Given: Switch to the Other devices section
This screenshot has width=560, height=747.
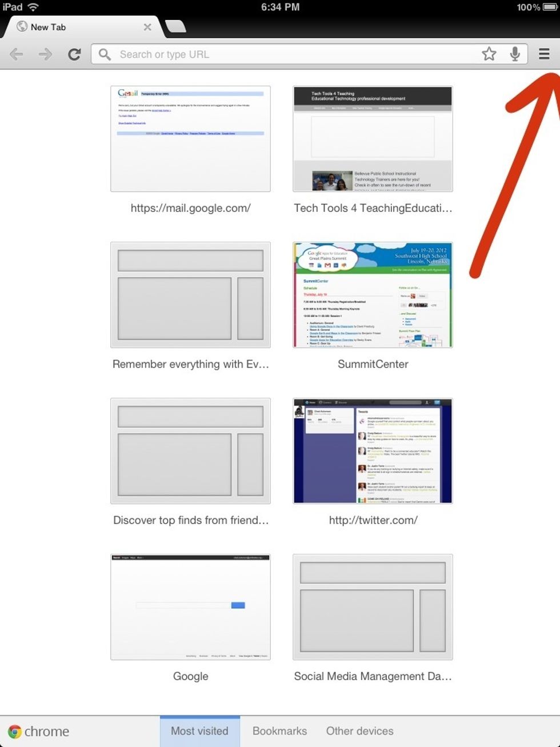Looking at the screenshot, I should pos(359,731).
